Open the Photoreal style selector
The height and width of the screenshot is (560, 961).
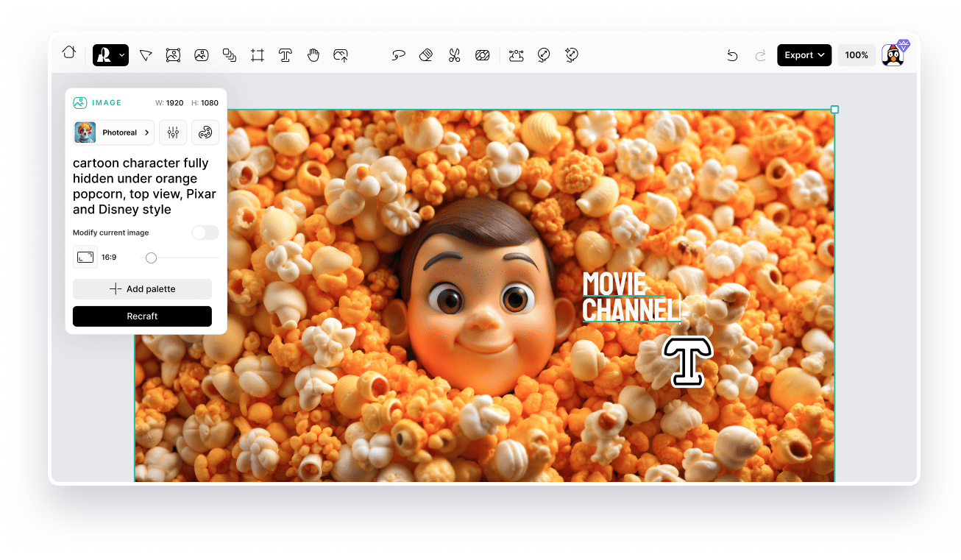pyautogui.click(x=113, y=132)
